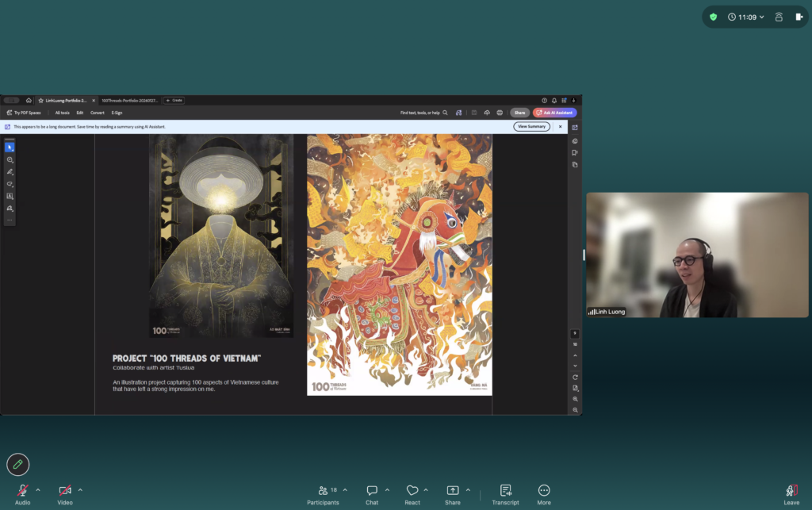Click the View Summary button

(532, 126)
